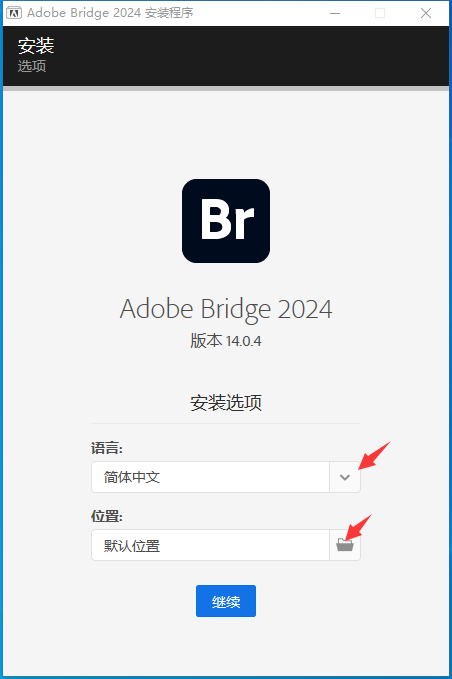Click the folder browse icon for install location

345,545
